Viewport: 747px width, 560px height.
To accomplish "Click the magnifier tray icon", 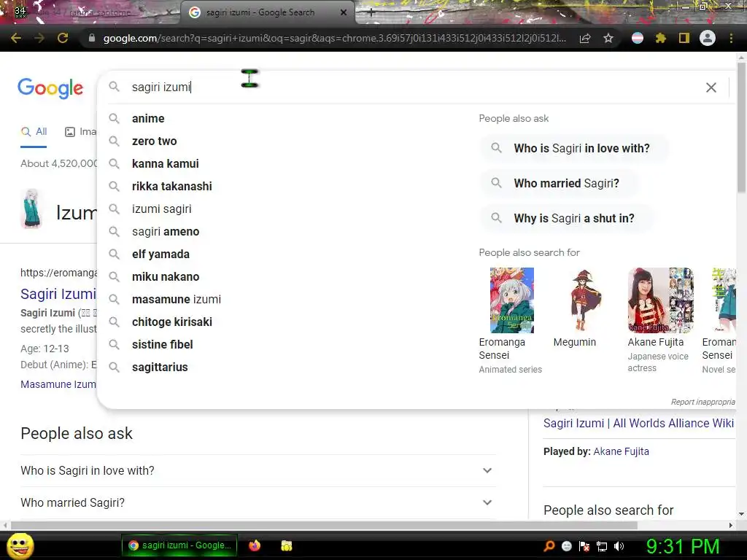I will pos(549,546).
